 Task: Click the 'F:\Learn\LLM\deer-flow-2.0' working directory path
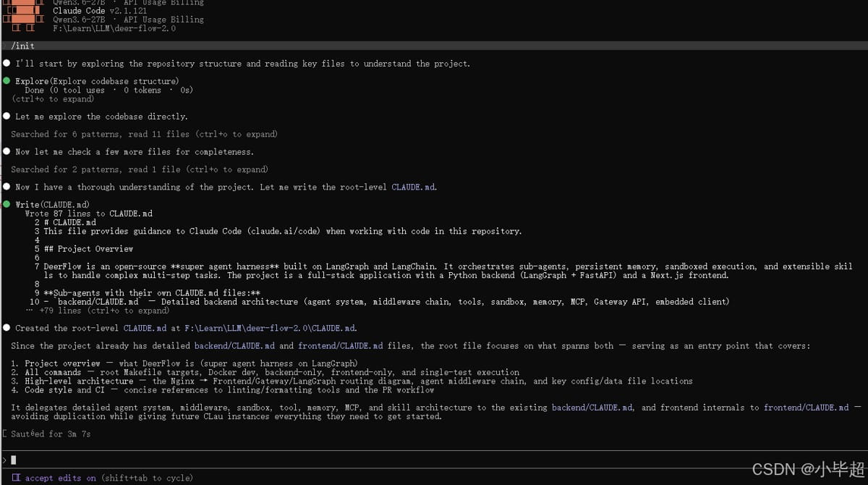click(114, 28)
